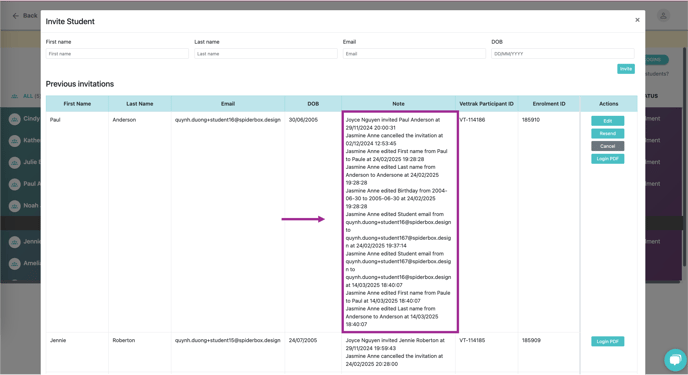Viewport: 688px width, 375px height.
Task: Select Julie's avatar icon in the sidebar
Action: pyautogui.click(x=14, y=162)
